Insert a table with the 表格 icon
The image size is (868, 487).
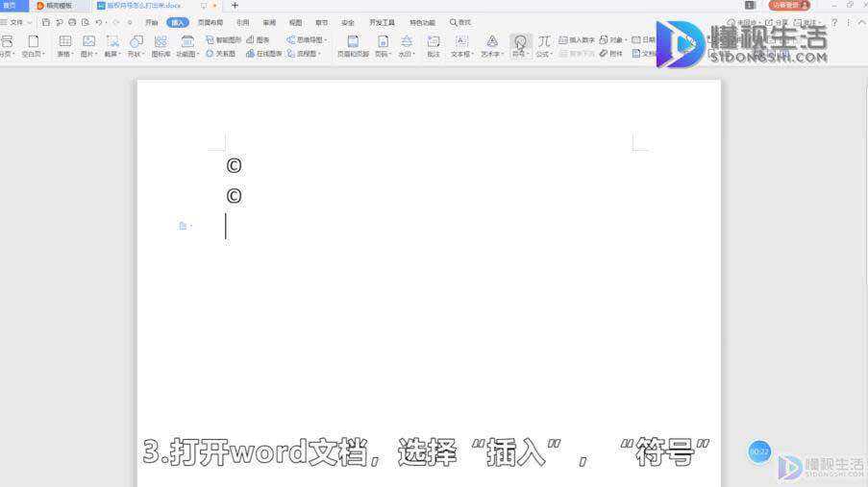[64, 46]
